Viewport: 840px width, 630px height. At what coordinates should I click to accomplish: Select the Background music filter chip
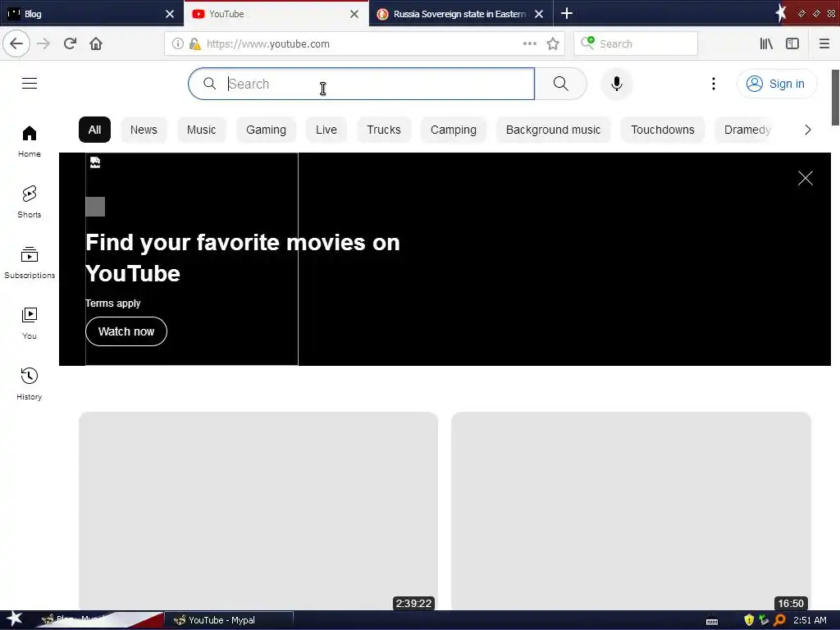(x=554, y=130)
